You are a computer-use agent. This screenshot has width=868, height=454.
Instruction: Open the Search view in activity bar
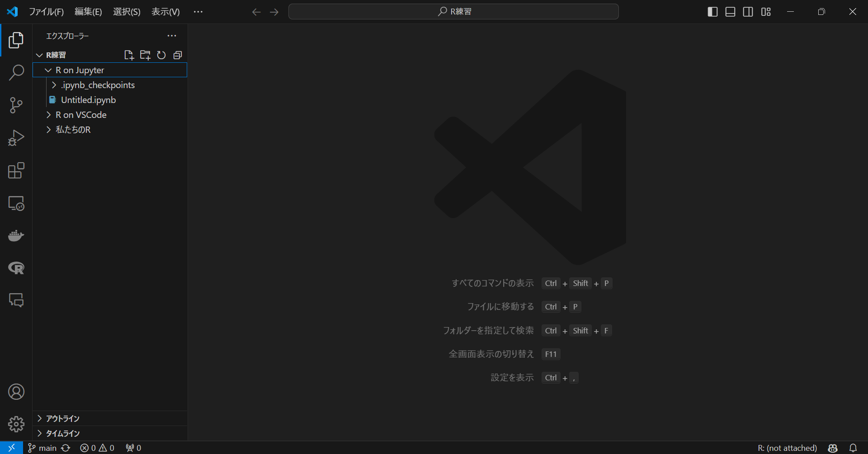coord(16,72)
